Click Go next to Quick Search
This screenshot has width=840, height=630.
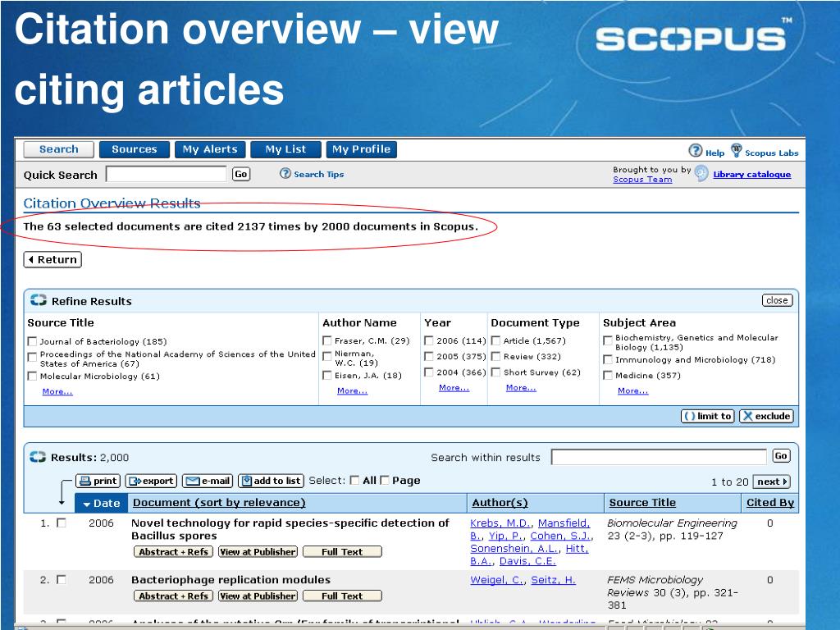tap(241, 174)
